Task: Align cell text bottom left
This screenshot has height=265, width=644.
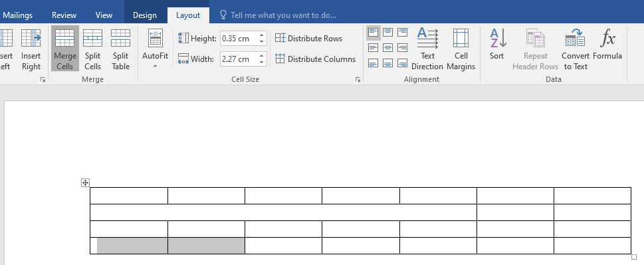Action: pos(373,63)
